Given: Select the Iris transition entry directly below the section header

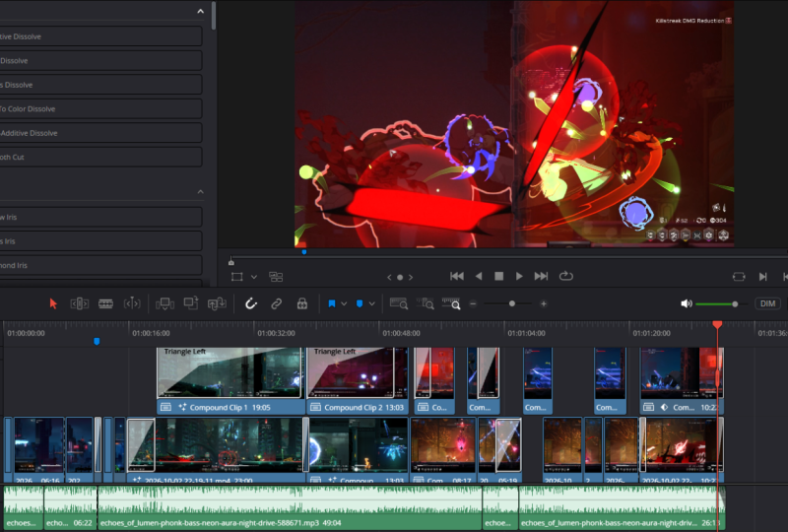Looking at the screenshot, I should (x=100, y=217).
